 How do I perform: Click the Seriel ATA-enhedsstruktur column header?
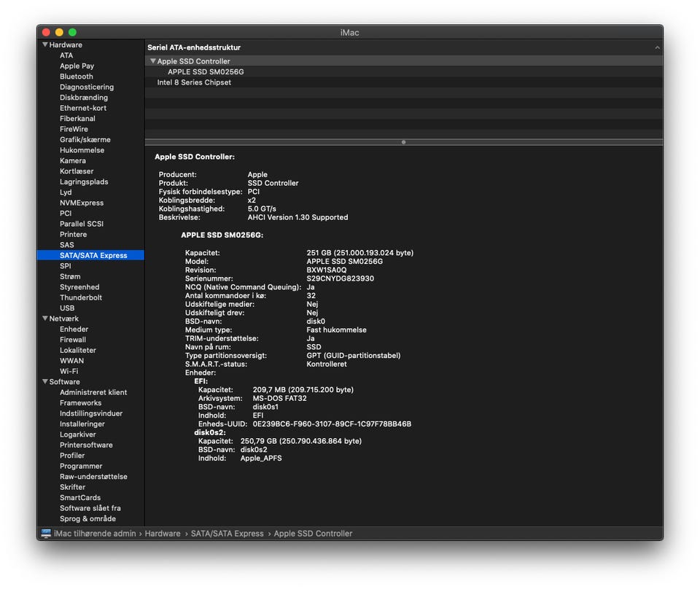(x=194, y=47)
